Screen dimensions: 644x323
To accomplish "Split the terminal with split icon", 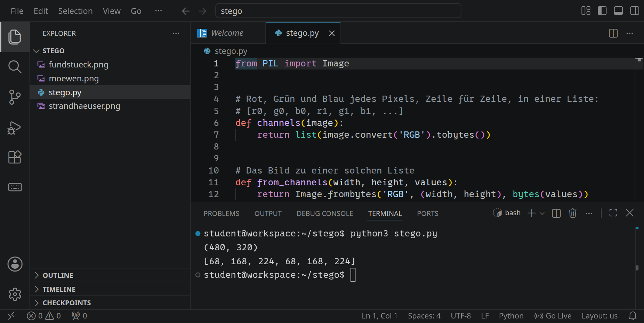I will click(x=556, y=213).
